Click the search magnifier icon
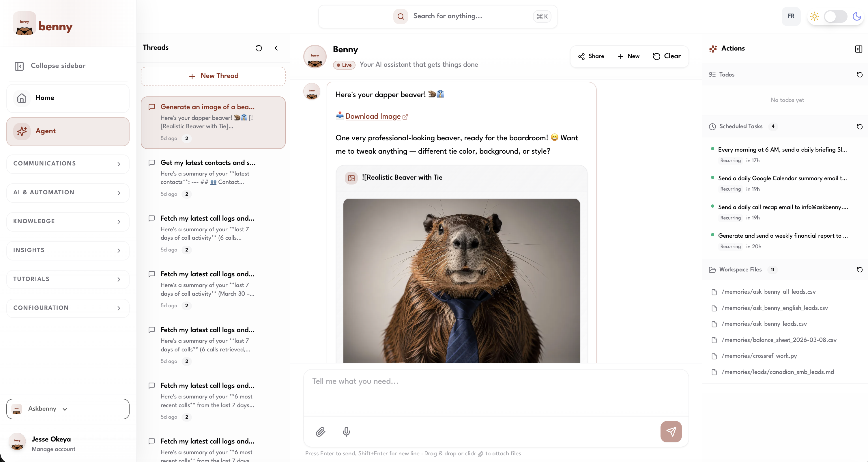The width and height of the screenshot is (868, 462). click(400, 16)
